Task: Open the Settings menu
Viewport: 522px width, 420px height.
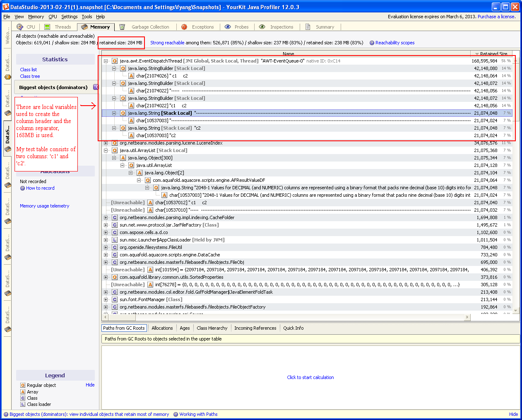Action: pyautogui.click(x=69, y=17)
